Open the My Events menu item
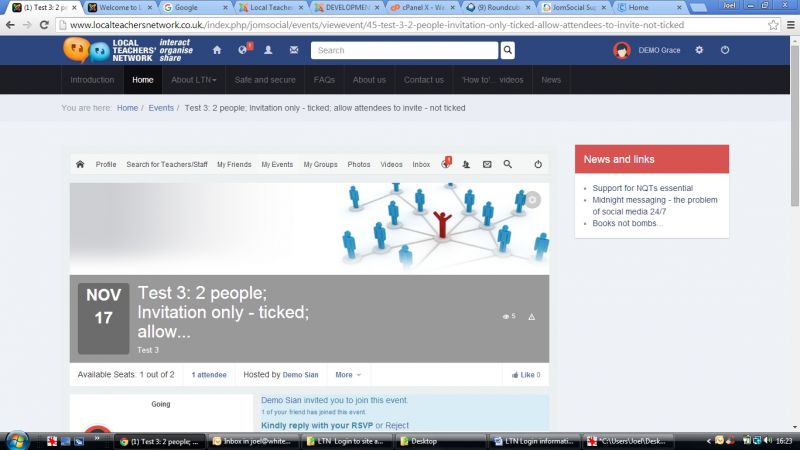 click(x=277, y=164)
